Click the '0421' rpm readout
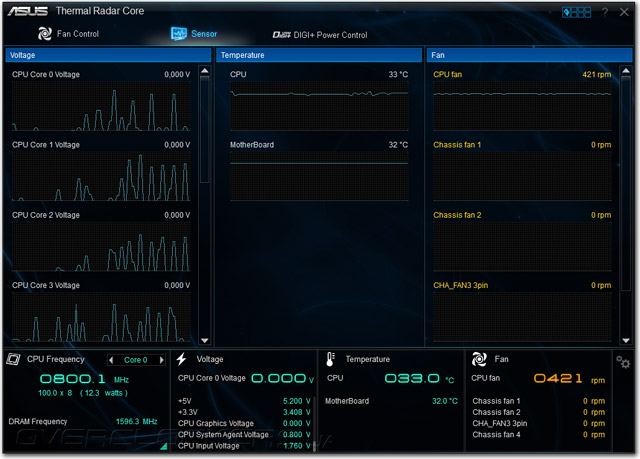 point(558,378)
